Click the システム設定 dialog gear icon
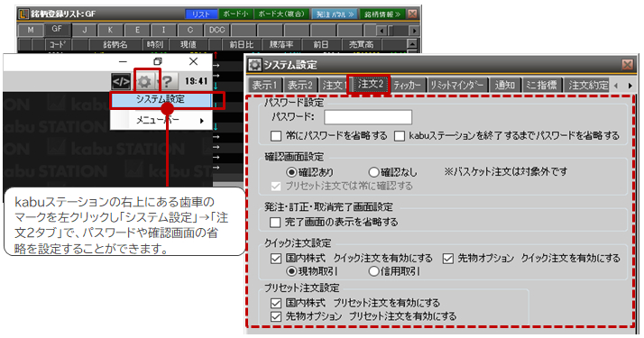This screenshot has width=644, height=338. (254, 65)
